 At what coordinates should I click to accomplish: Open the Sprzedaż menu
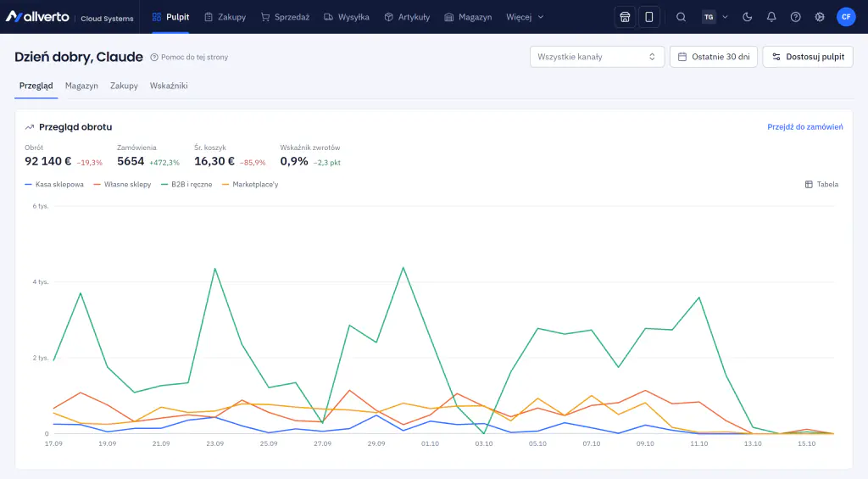[x=285, y=17]
